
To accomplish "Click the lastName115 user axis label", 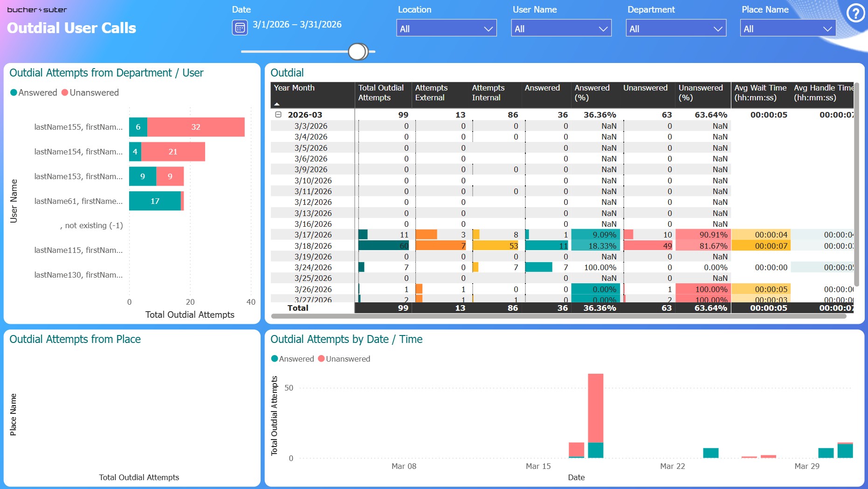I will point(78,250).
